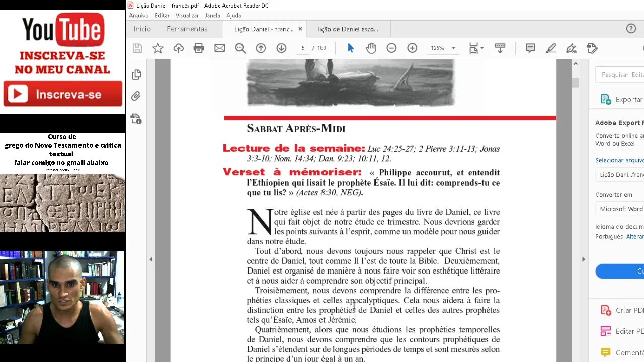This screenshot has width=644, height=362.
Task: Click the webcam video thumbnail
Action: 62,297
